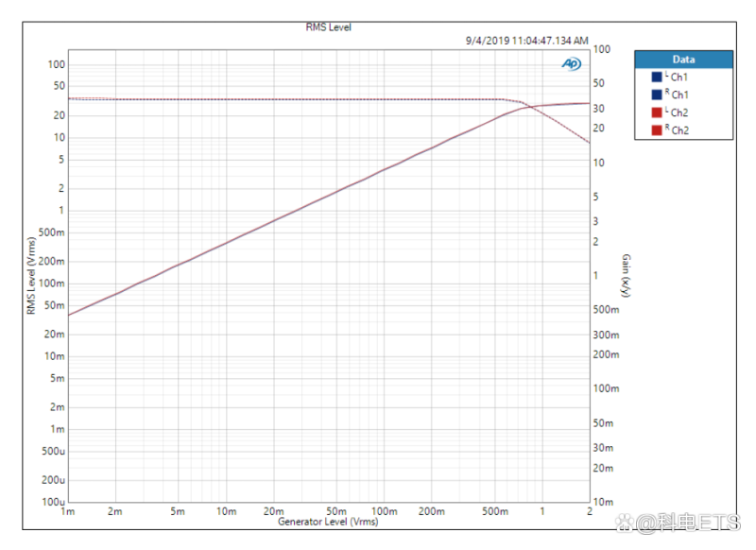Select blue swatch for L Ch1

[656, 77]
